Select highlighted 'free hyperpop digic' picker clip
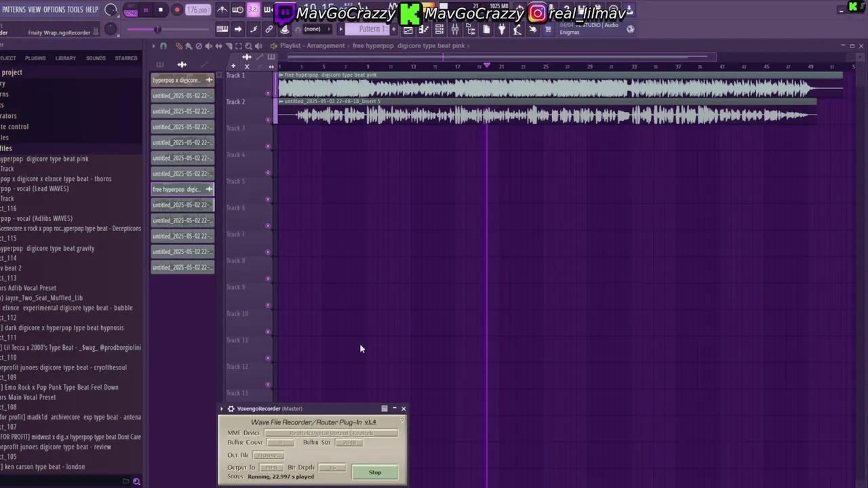This screenshot has height=488, width=868. [182, 189]
